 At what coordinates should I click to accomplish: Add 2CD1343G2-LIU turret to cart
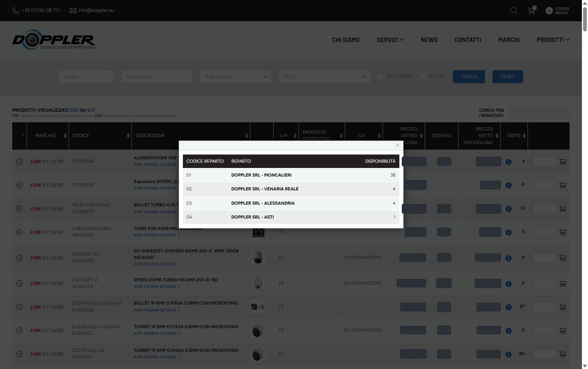pyautogui.click(x=563, y=354)
